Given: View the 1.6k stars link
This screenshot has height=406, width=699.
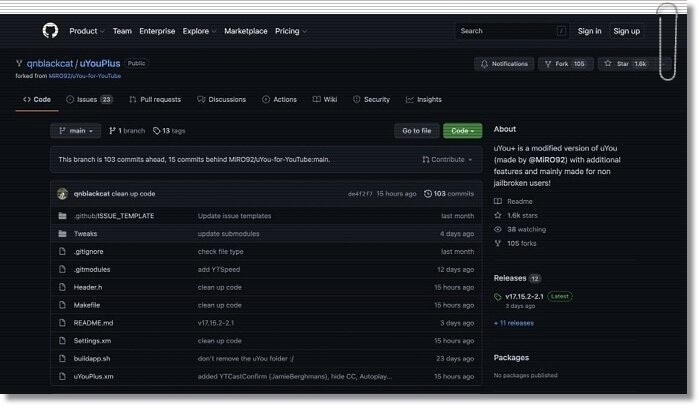Looking at the screenshot, I should (516, 215).
